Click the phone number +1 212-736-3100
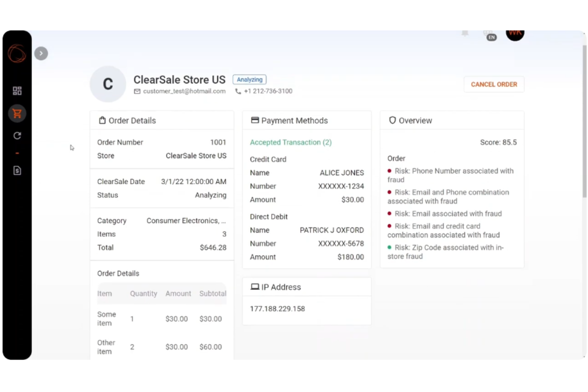Image resolution: width=588 pixels, height=392 pixels. (x=268, y=91)
